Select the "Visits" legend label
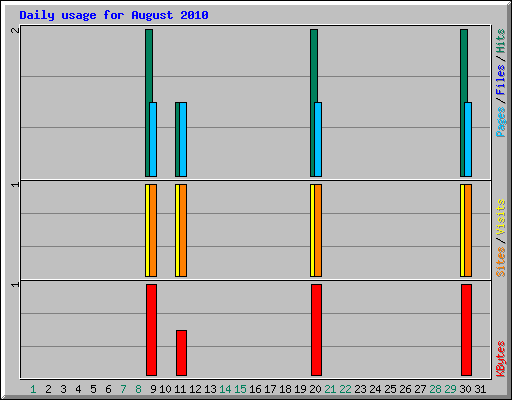Viewport: 512px width, 400px height. click(500, 217)
